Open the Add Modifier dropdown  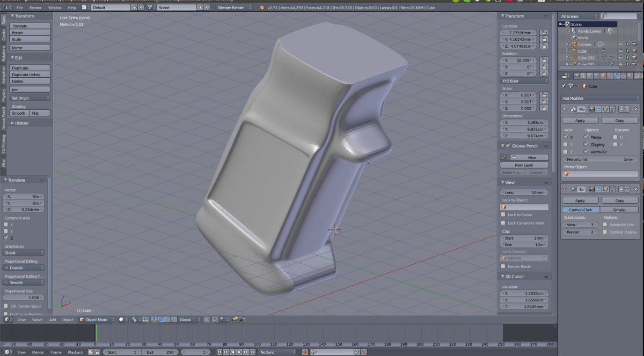tap(600, 99)
